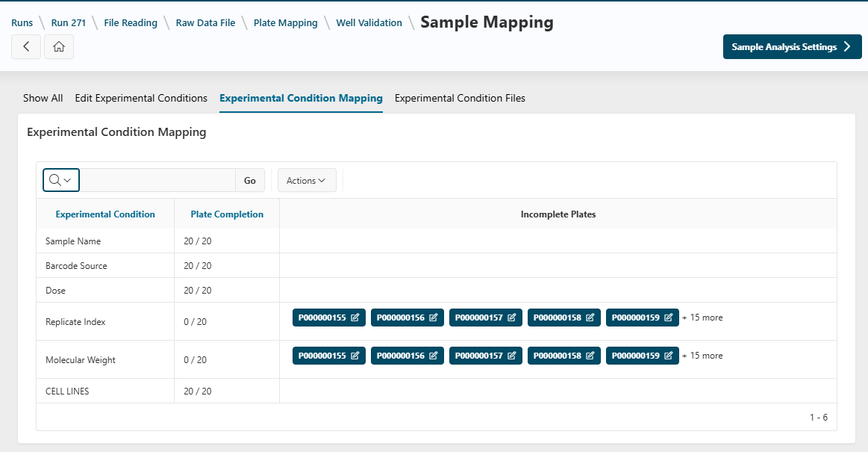The height and width of the screenshot is (452, 868).
Task: Switch to Edit Experimental Conditions tab
Action: click(141, 98)
